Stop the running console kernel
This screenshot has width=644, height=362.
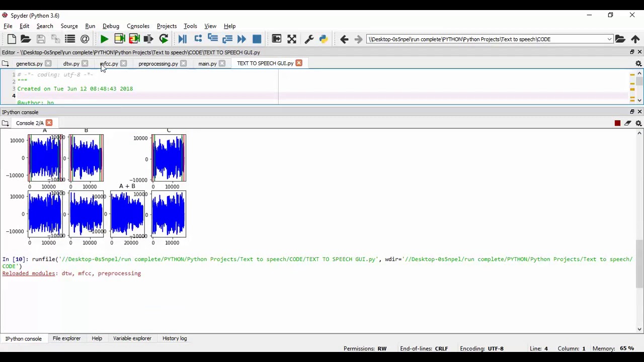tap(617, 123)
